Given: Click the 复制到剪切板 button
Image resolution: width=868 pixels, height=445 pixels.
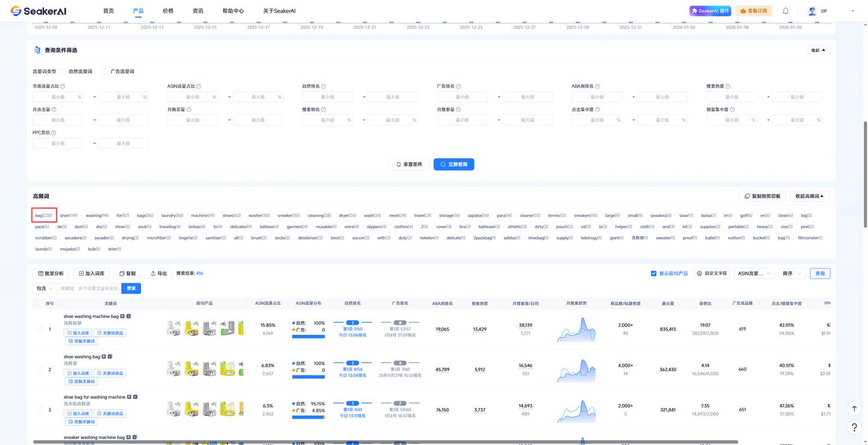Looking at the screenshot, I should coord(763,196).
